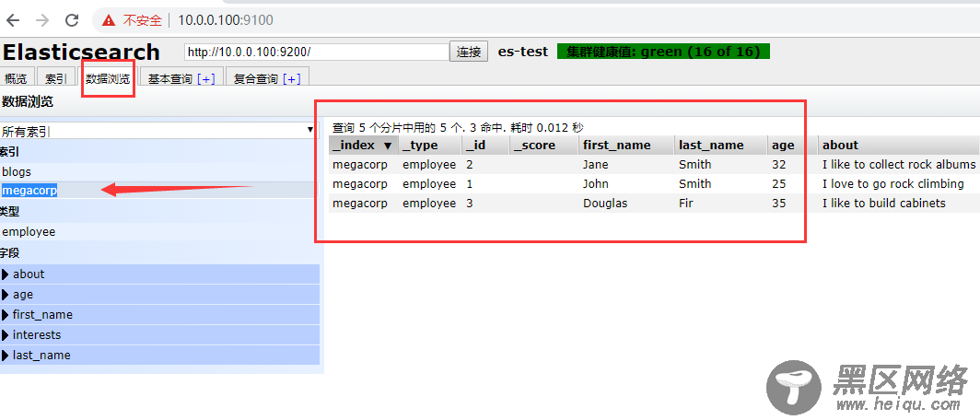Click the employee cell in Jane's row

(429, 164)
